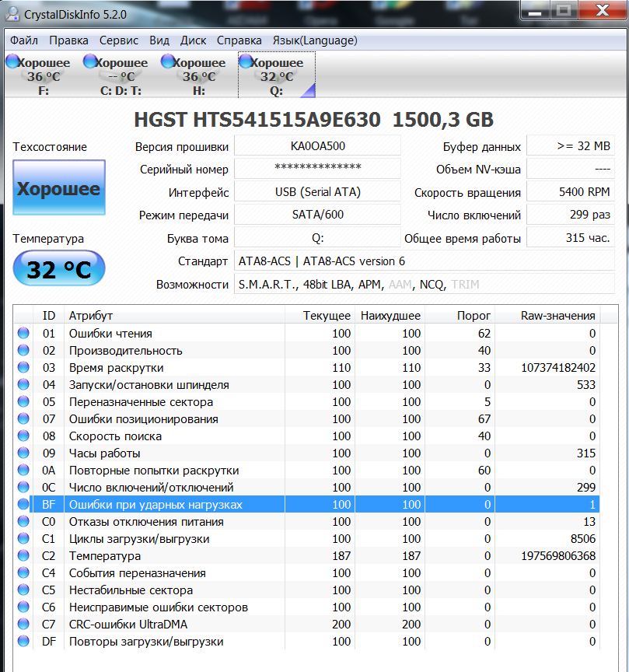Open the Файл menu
This screenshot has width=629, height=672.
coord(24,40)
